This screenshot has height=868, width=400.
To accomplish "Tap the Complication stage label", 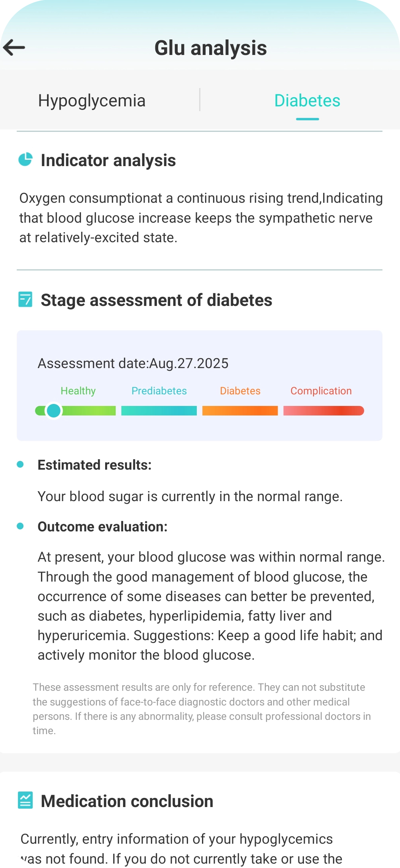I will point(321,391).
